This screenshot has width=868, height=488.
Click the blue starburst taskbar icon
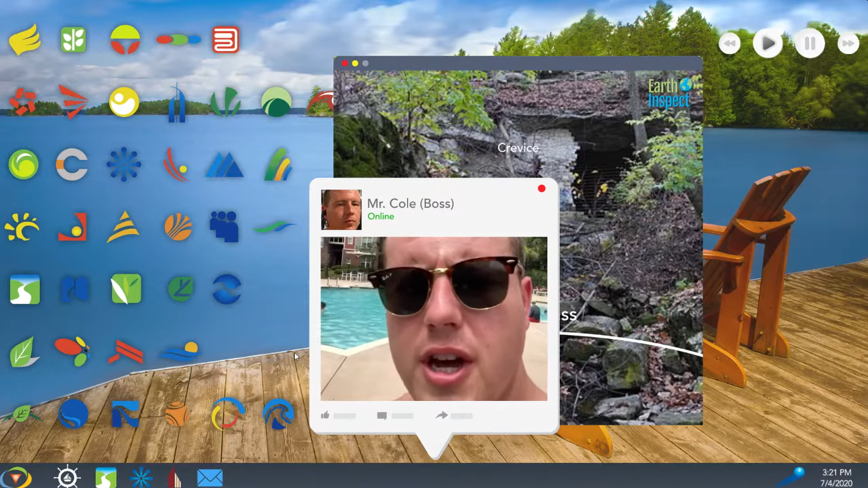click(x=141, y=478)
